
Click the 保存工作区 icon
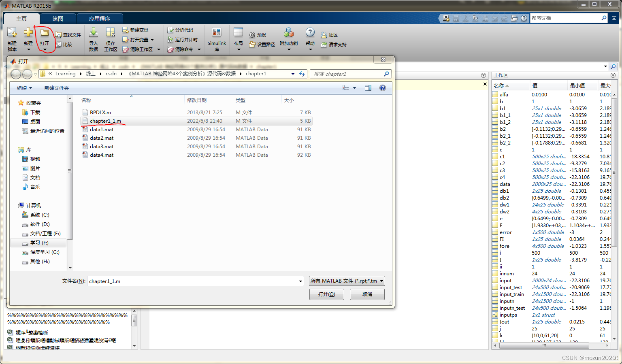(x=110, y=32)
